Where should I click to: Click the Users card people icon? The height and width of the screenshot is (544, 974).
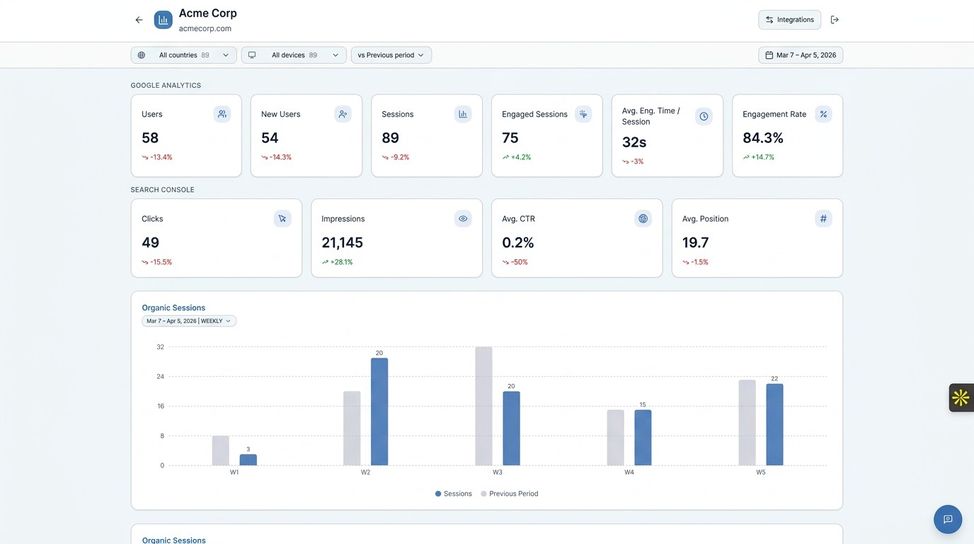click(x=222, y=114)
